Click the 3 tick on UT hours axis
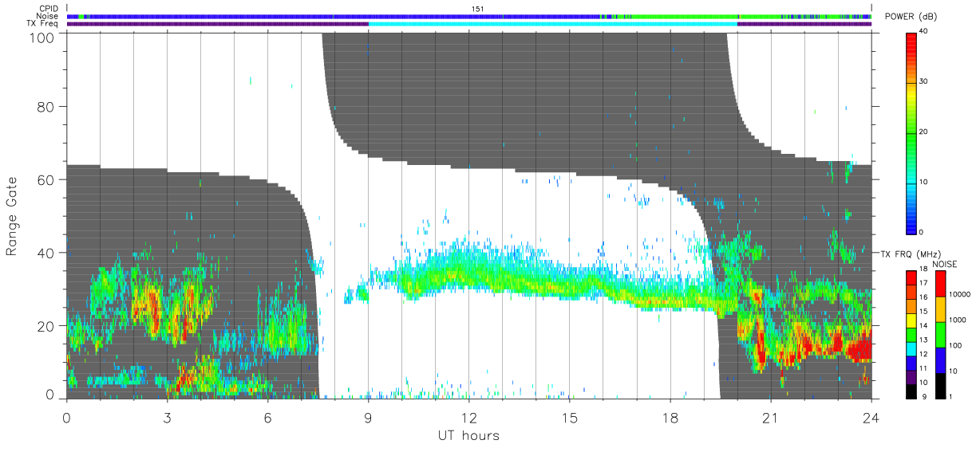This screenshot has height=452, width=980. [x=167, y=416]
